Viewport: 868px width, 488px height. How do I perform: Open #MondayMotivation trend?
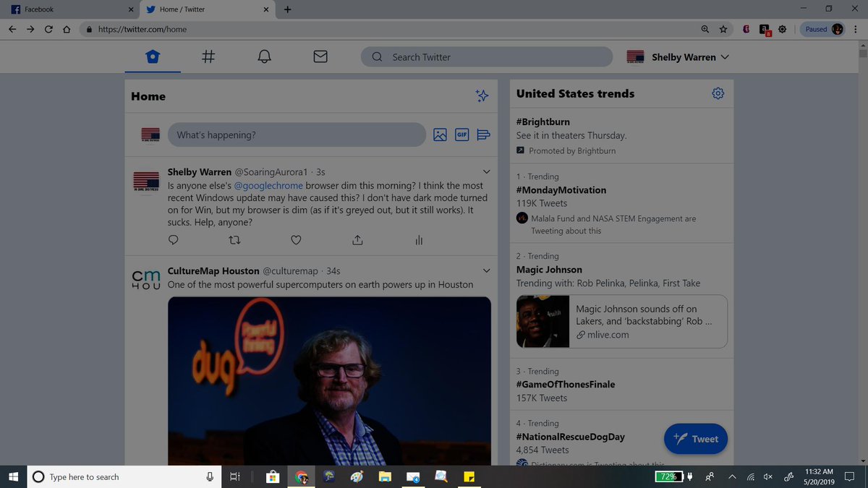click(x=561, y=190)
